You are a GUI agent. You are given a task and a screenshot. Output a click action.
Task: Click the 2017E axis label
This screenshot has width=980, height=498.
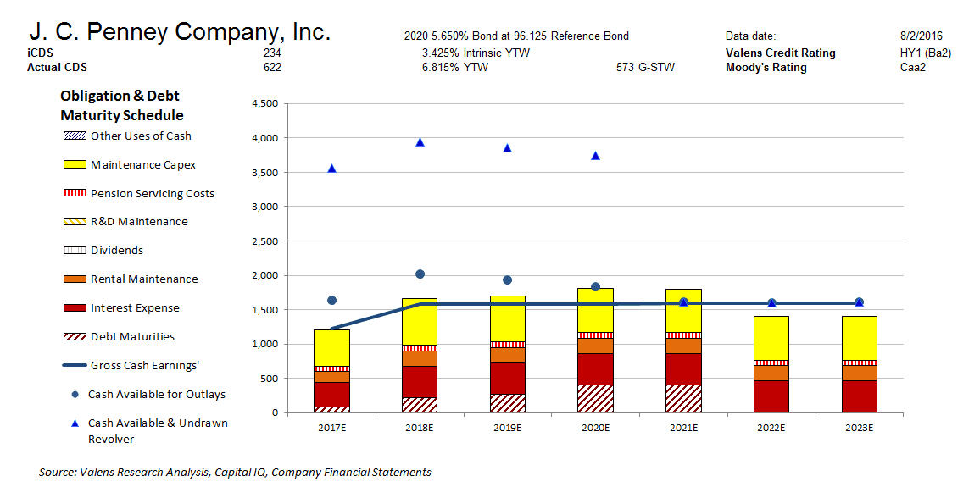click(331, 428)
